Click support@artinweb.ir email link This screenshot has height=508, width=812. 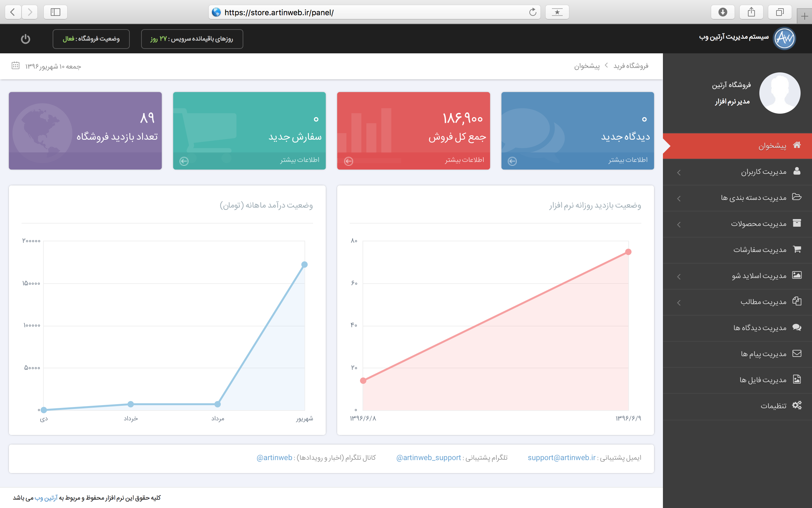561,458
